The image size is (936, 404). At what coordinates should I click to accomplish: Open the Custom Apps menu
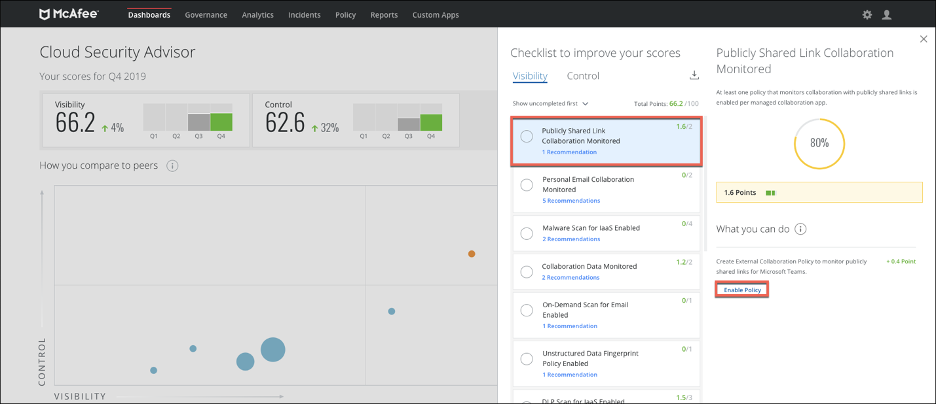[x=436, y=15]
